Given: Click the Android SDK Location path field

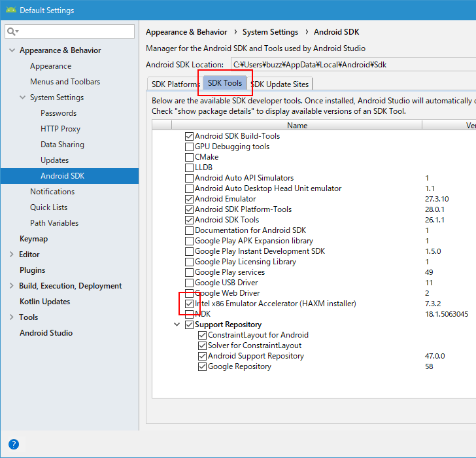Looking at the screenshot, I should click(353, 64).
